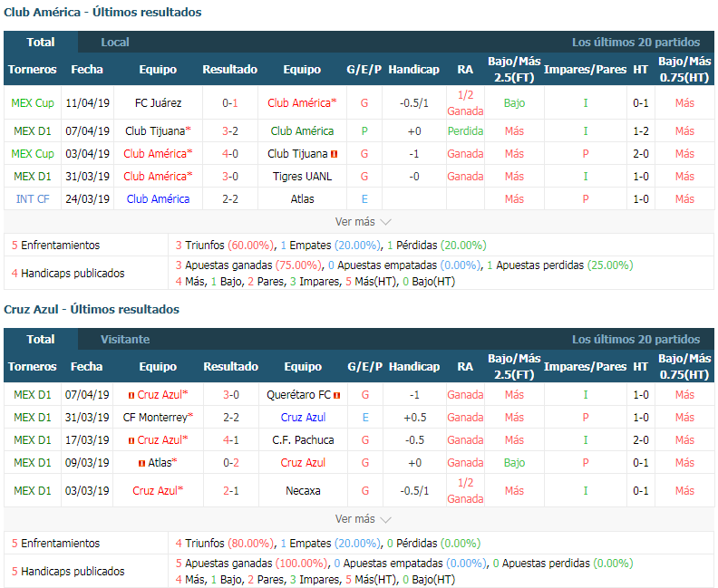Image resolution: width=718 pixels, height=588 pixels.
Task: Click 4 Triunfos (80.00%) summary
Action: [x=225, y=544]
